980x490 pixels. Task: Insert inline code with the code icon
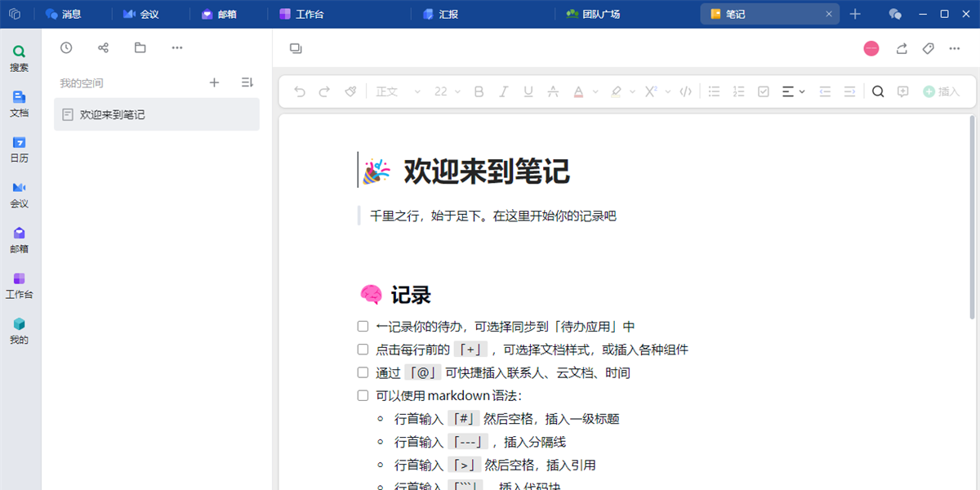coord(686,91)
